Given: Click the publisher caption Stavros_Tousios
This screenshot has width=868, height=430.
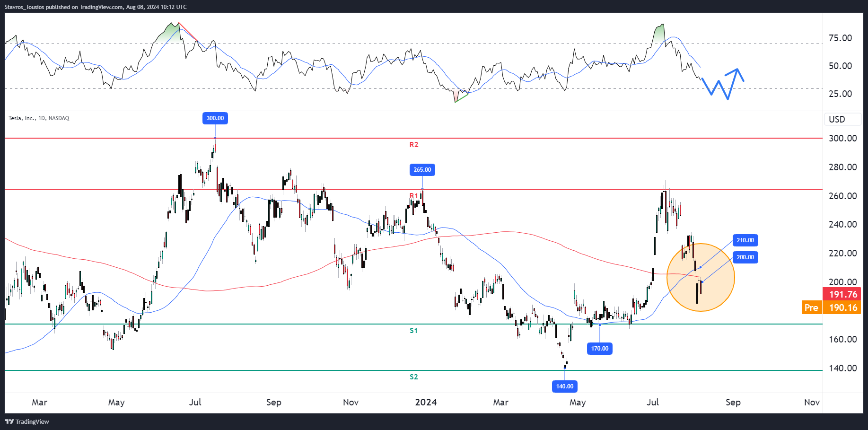Looking at the screenshot, I should (25, 7).
